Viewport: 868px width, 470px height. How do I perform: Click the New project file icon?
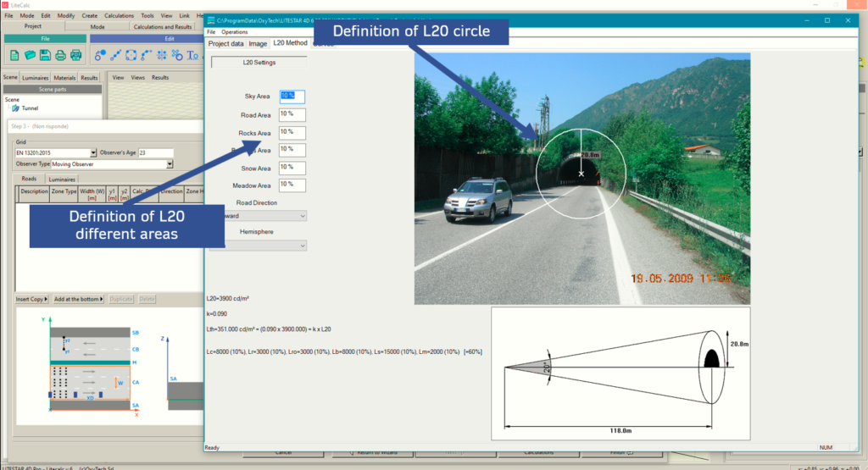[14, 55]
